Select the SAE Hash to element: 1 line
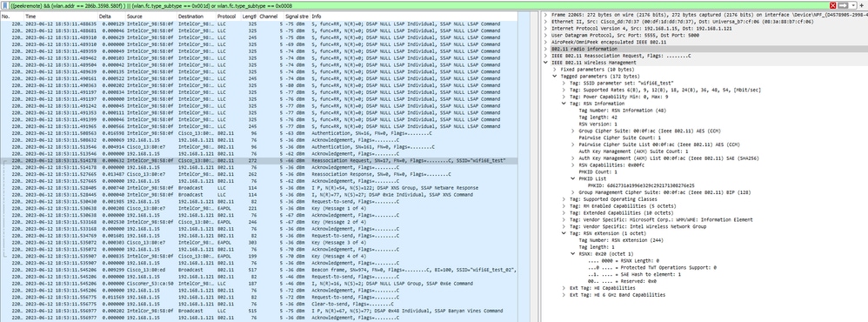868x322 pixels. pos(634,274)
